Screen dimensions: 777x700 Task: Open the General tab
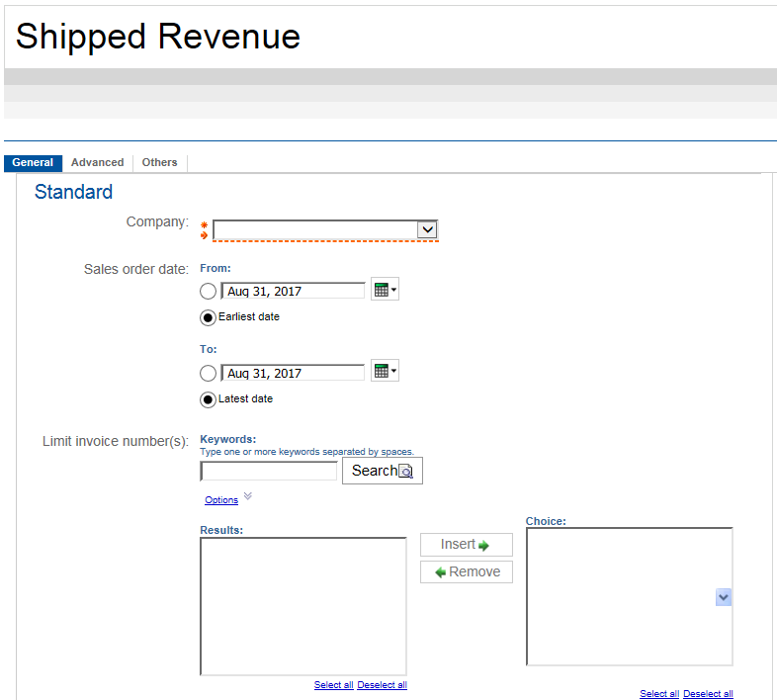(33, 163)
